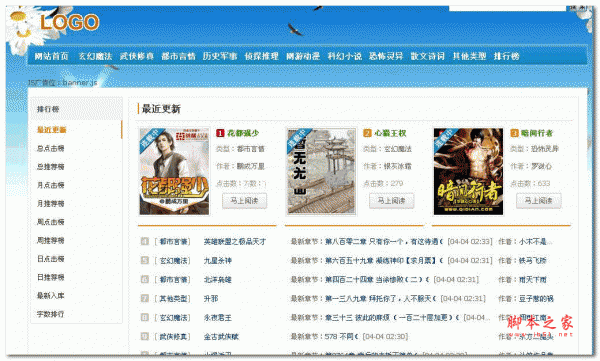Click 马上阅读 for 暗间行者
Screen dimensions: 600x361
pyautogui.click(x=538, y=201)
